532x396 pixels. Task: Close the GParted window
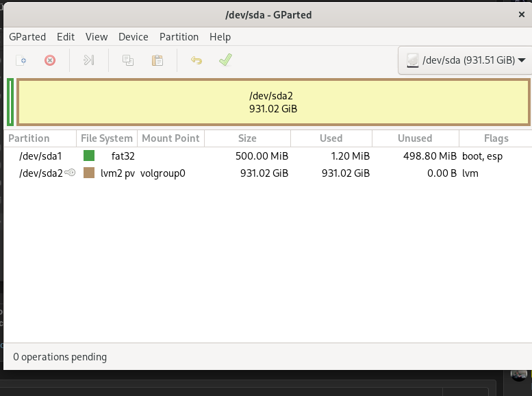tap(522, 14)
